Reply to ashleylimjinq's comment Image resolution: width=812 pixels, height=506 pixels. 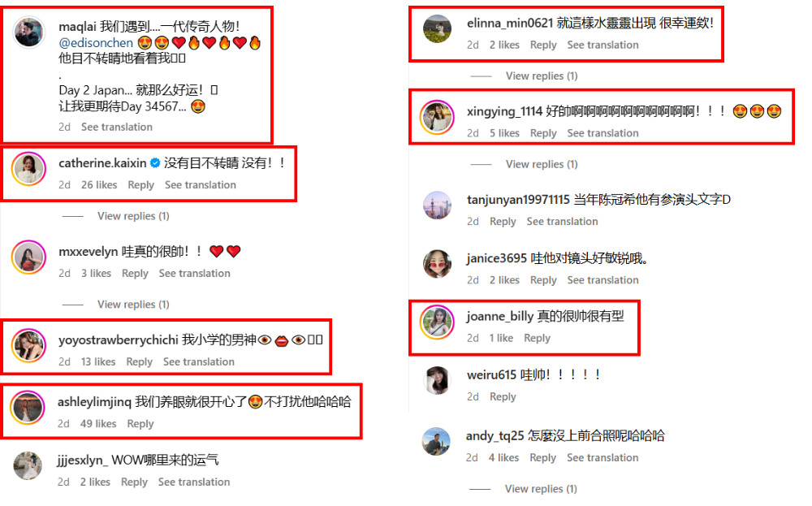coord(140,424)
